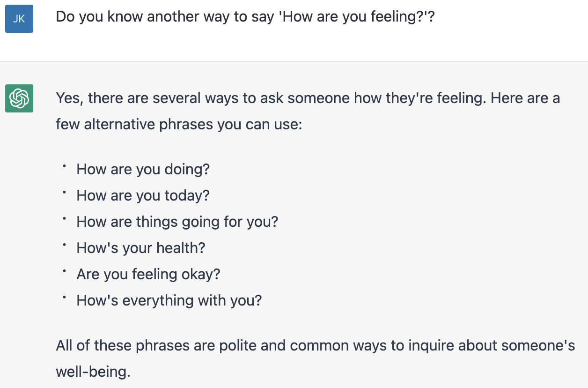Click the sentence starting "All of these phrases"
The height and width of the screenshot is (388, 588).
[x=315, y=346]
